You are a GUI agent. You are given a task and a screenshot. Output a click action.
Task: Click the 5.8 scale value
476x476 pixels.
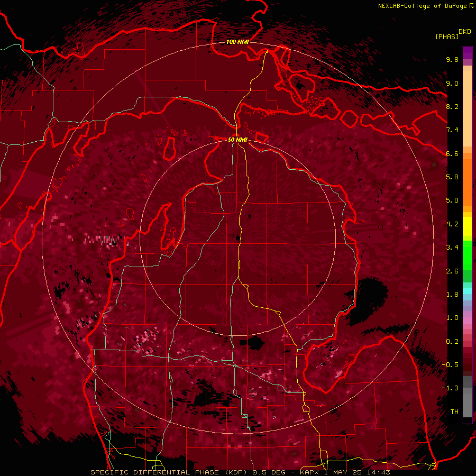pos(452,177)
